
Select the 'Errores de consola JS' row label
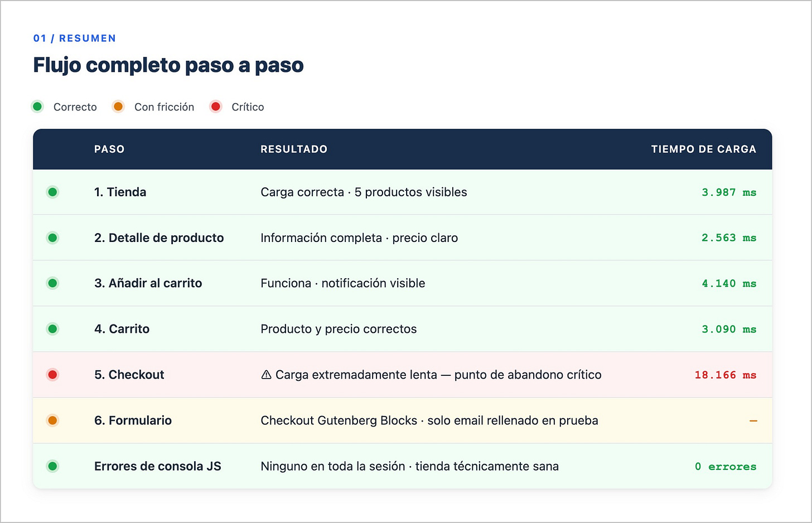click(158, 466)
